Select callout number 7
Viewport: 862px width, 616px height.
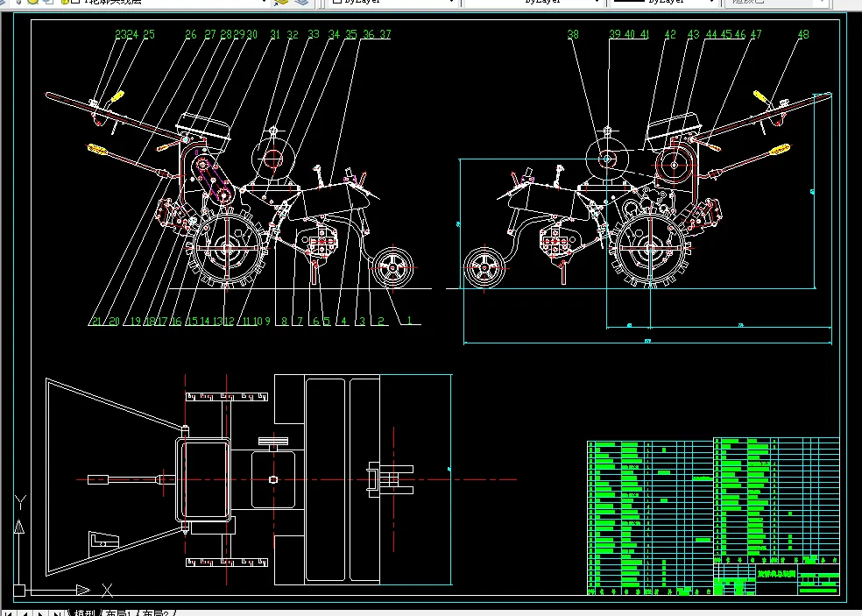(x=300, y=322)
